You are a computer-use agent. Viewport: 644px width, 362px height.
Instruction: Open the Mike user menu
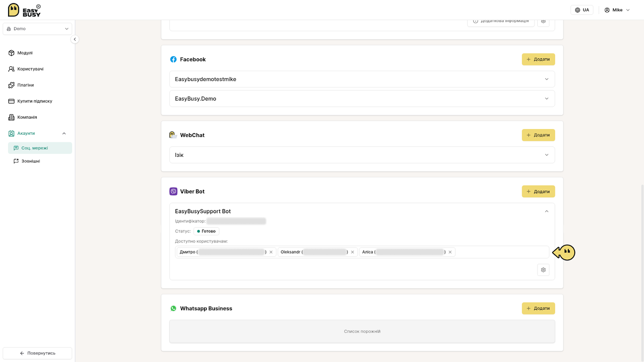coord(617,10)
